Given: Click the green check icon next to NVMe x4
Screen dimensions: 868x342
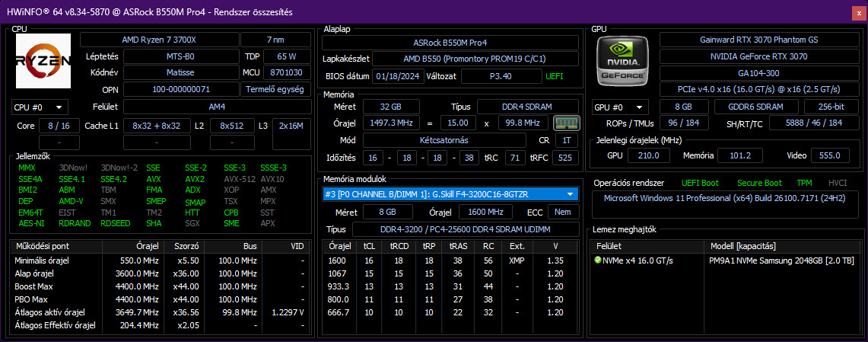Looking at the screenshot, I should click(x=598, y=260).
